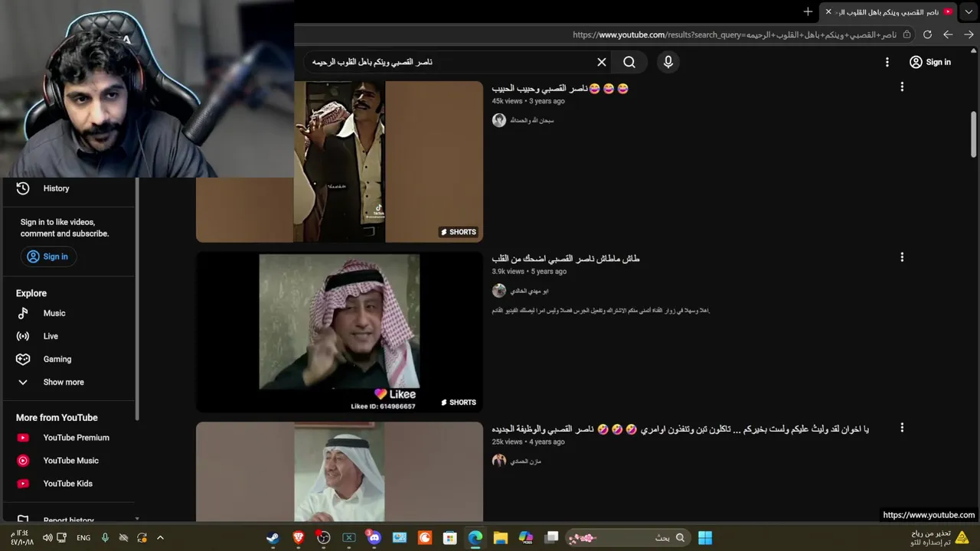Open title طاش ماطاش ناصر القصبي
Viewport: 980px width, 551px height.
pyautogui.click(x=566, y=259)
